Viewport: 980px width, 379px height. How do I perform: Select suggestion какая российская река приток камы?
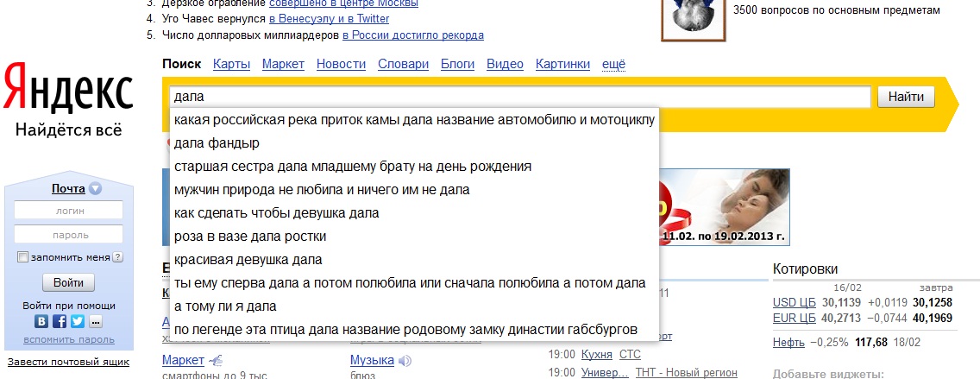(x=414, y=119)
